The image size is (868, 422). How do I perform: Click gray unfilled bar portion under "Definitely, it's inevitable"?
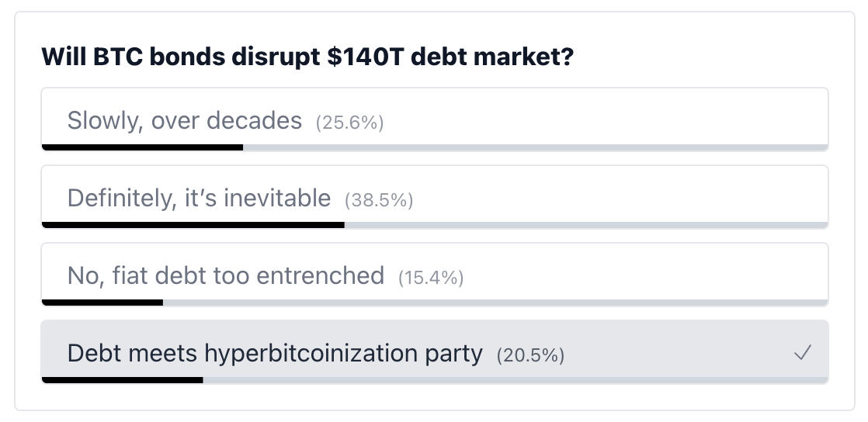pos(586,224)
